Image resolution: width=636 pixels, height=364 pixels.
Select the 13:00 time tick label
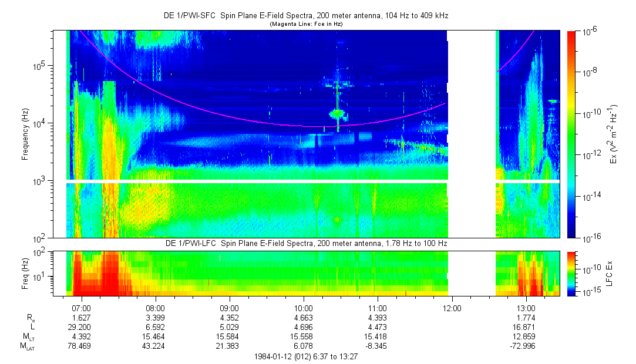click(x=526, y=308)
